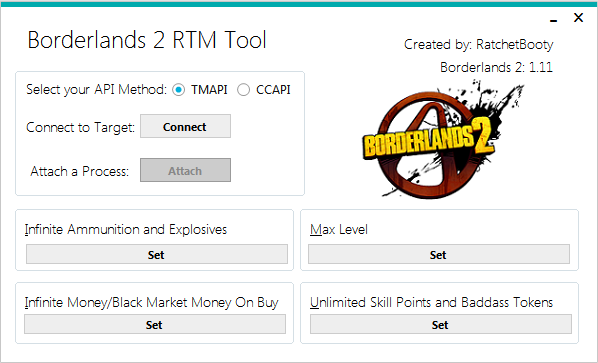Click the greyed-out Attach button
The height and width of the screenshot is (363, 598).
185,170
